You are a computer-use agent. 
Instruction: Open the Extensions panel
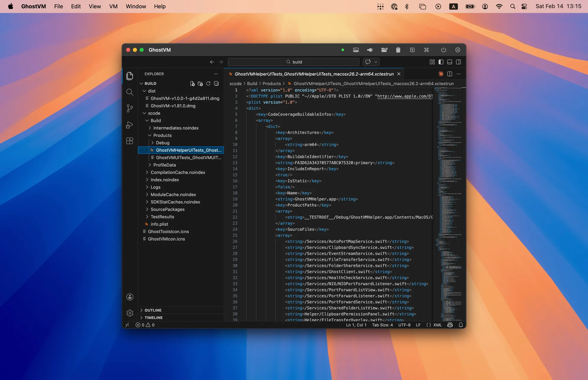point(130,140)
